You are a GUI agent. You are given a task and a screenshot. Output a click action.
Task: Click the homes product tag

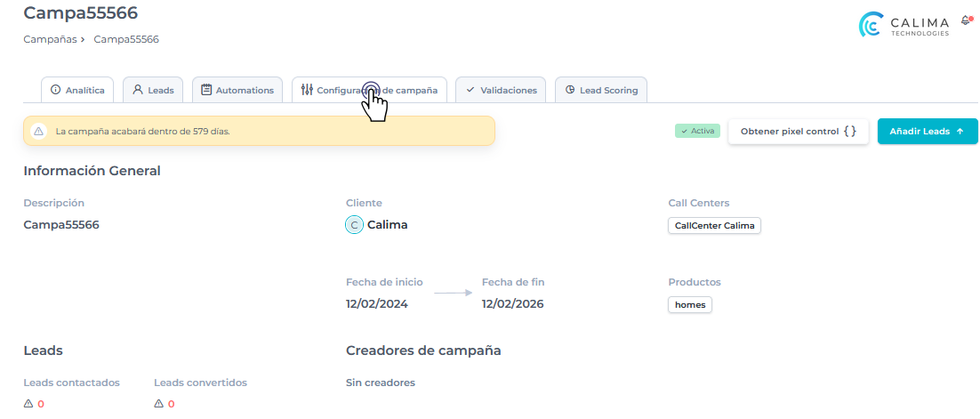[690, 305]
